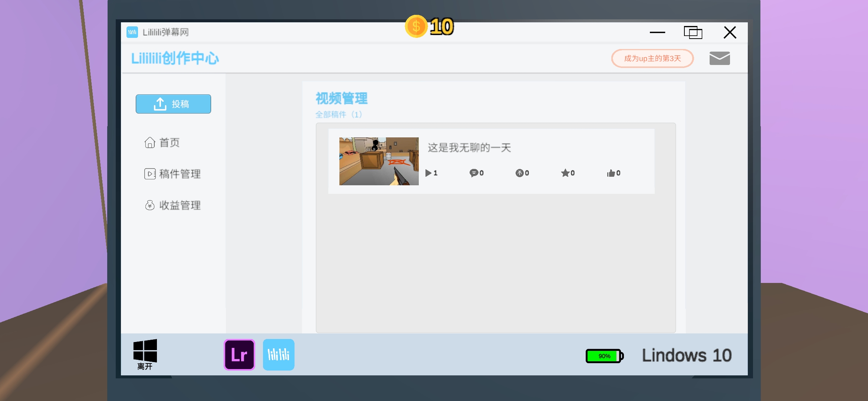Click the video title 这是我无聊的一天
868x401 pixels.
pyautogui.click(x=469, y=148)
